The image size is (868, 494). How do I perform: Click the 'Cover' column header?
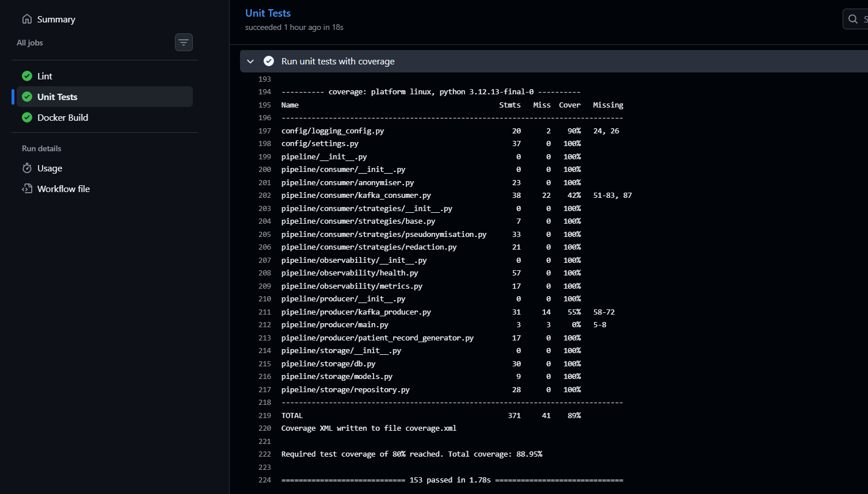tap(570, 105)
